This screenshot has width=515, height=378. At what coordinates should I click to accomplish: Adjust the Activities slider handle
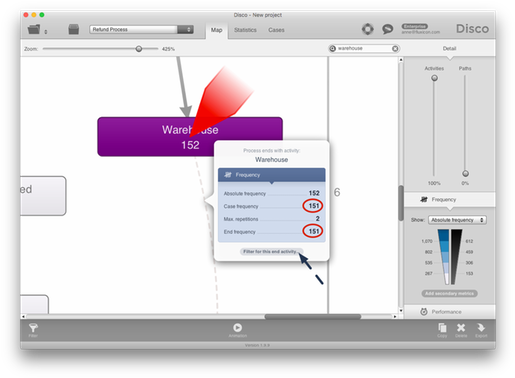tap(434, 78)
